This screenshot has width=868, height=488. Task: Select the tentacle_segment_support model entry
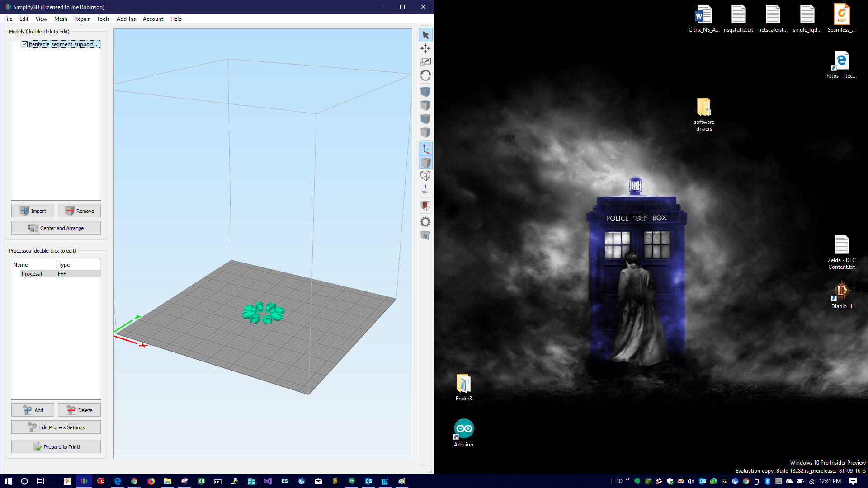(64, 44)
